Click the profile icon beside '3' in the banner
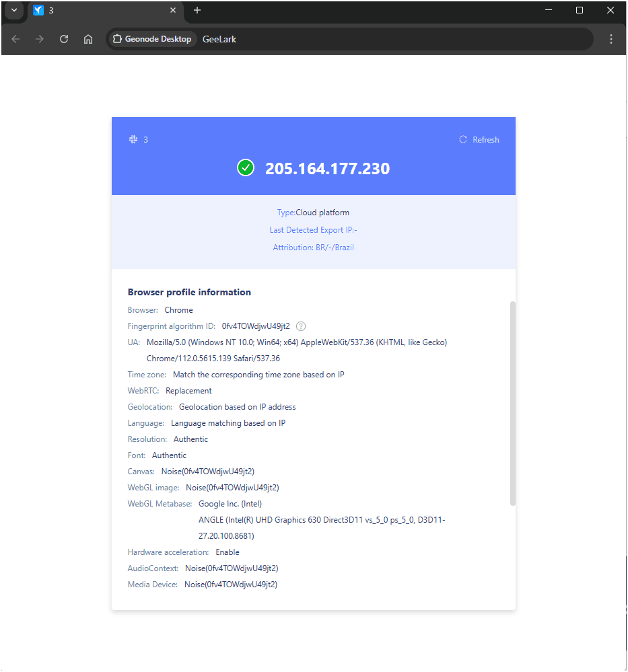Viewport: 628px width, 672px height. [x=133, y=139]
